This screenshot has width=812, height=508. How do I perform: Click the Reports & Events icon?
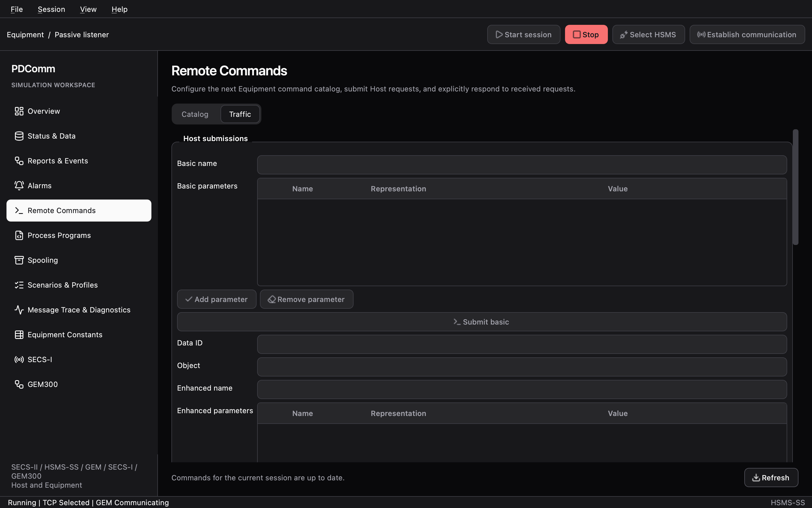(19, 161)
